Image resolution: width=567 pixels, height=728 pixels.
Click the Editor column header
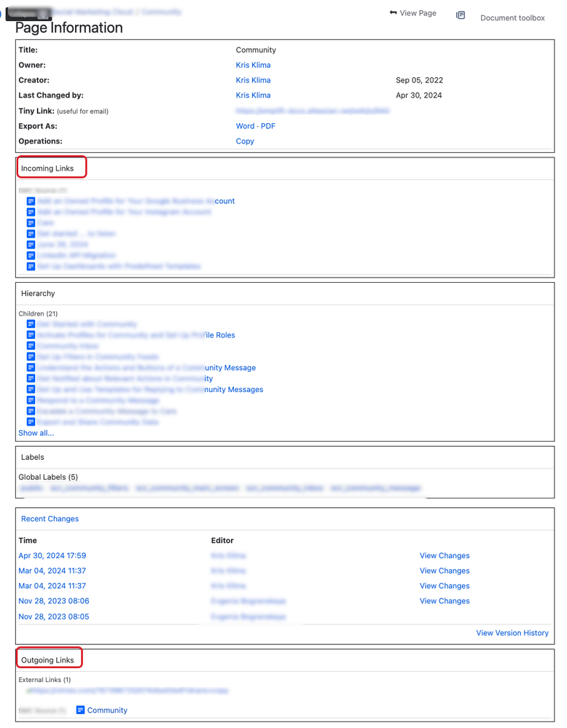click(x=222, y=540)
